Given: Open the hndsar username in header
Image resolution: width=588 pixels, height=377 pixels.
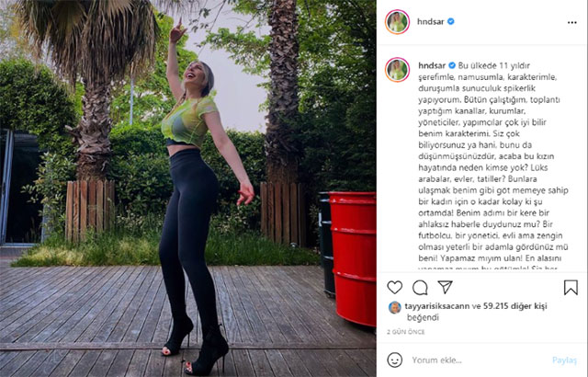Looking at the screenshot, I should 431,21.
